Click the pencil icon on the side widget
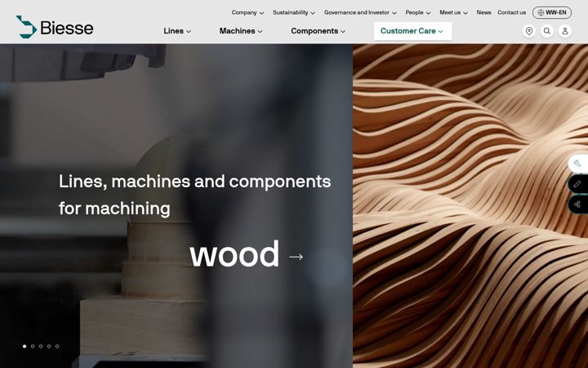The image size is (588, 368). pyautogui.click(x=577, y=184)
